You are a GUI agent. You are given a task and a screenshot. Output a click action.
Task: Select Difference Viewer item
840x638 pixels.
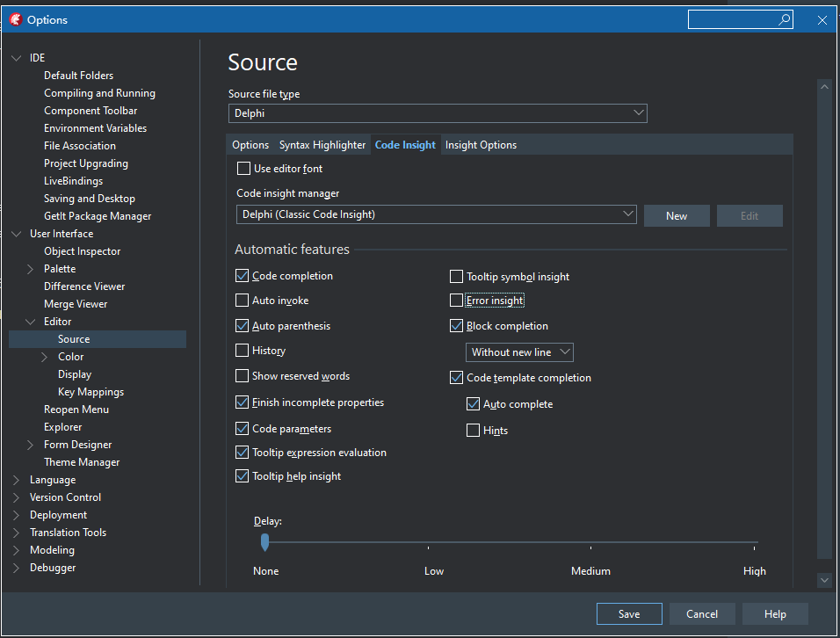[x=84, y=286]
